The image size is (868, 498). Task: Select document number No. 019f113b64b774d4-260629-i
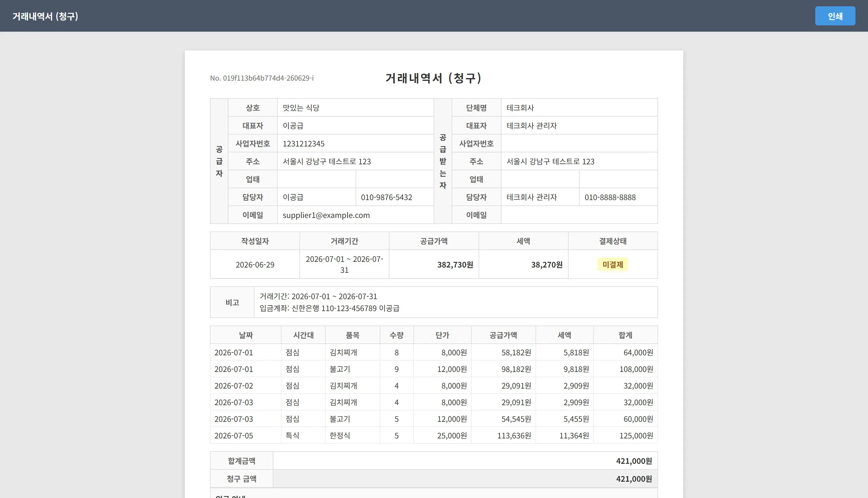click(x=261, y=78)
